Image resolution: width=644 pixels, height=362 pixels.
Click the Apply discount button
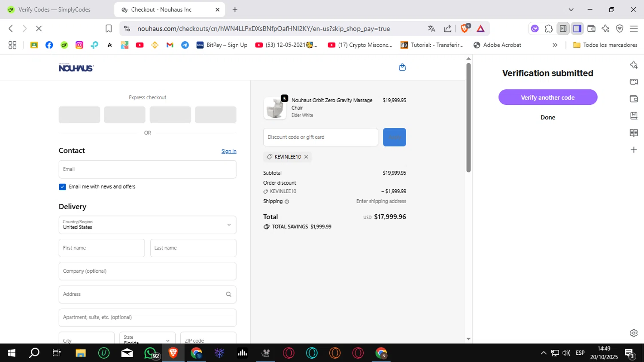[x=395, y=137]
